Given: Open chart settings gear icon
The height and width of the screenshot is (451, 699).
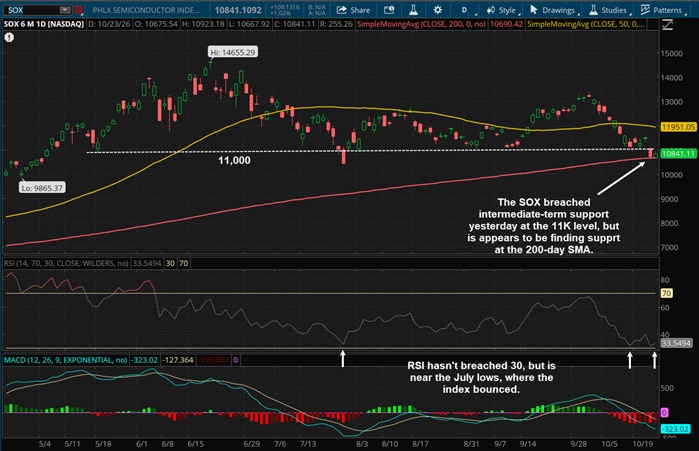Looking at the screenshot, I should pos(438,10).
